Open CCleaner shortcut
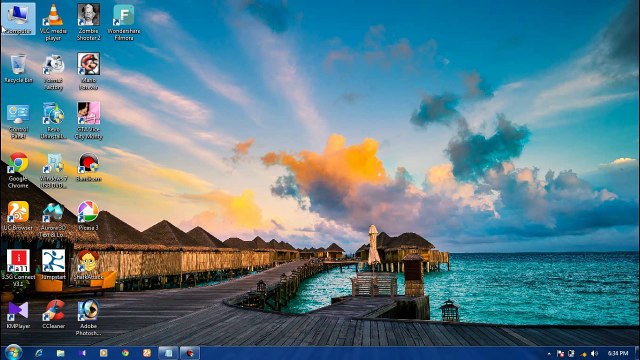 (53, 315)
